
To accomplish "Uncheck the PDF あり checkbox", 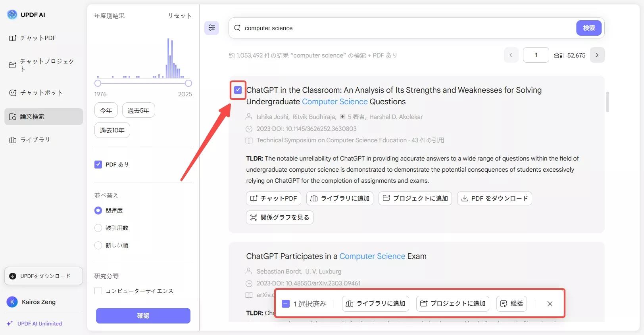I will 98,165.
